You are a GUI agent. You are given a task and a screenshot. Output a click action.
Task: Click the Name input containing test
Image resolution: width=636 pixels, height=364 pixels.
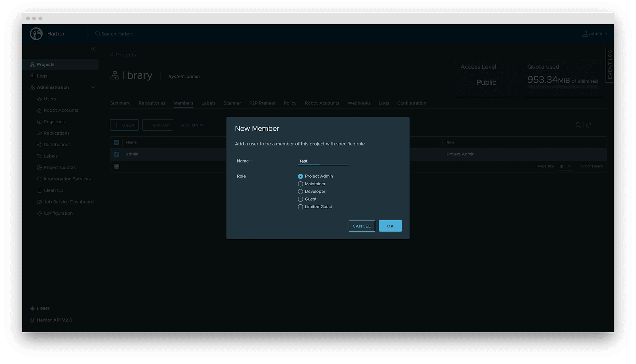(323, 161)
